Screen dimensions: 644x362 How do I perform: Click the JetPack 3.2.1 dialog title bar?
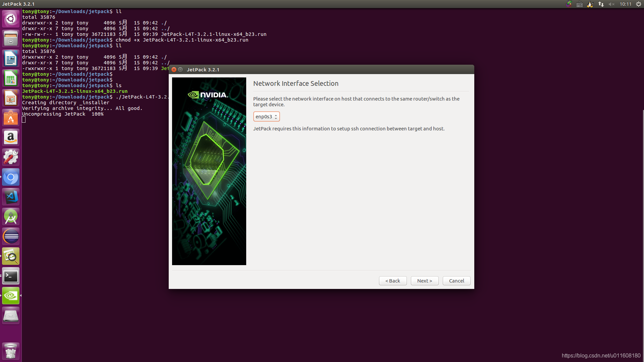(x=321, y=69)
